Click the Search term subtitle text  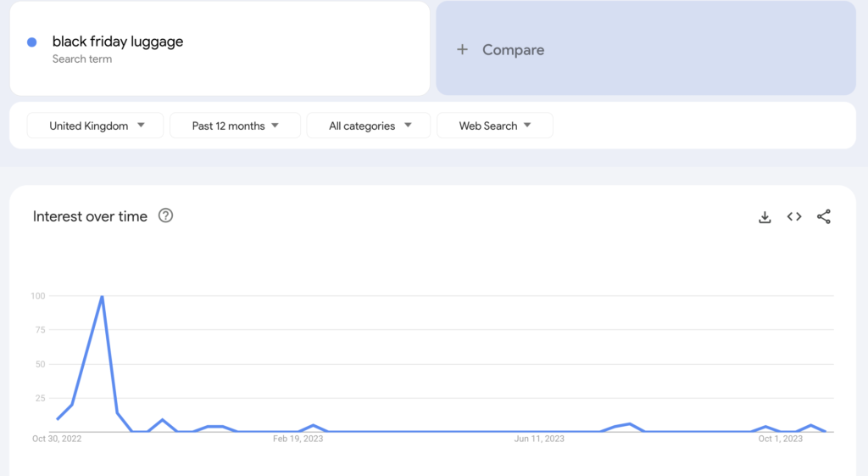(82, 59)
